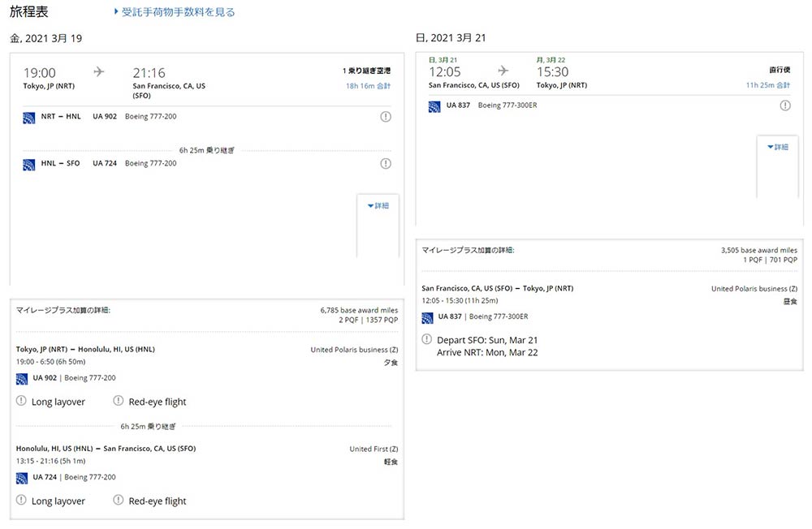
Task: Click United logo next to UA 902 details
Action: tap(22, 379)
